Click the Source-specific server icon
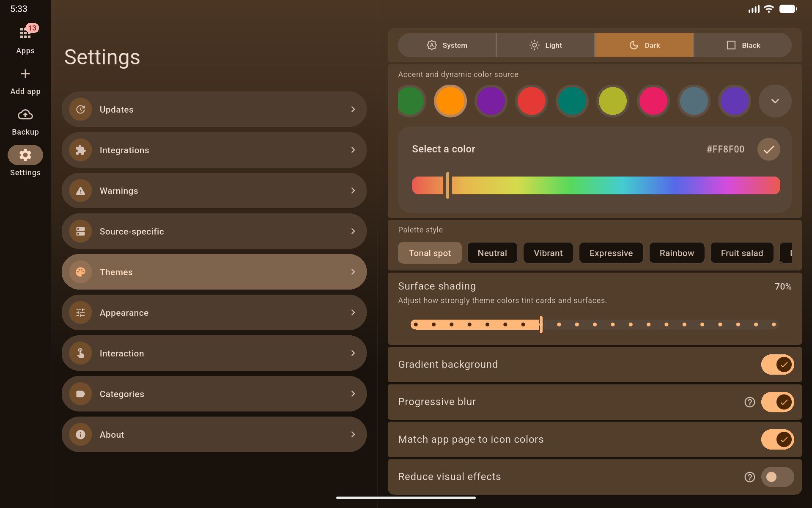This screenshot has height=508, width=812. pos(80,231)
